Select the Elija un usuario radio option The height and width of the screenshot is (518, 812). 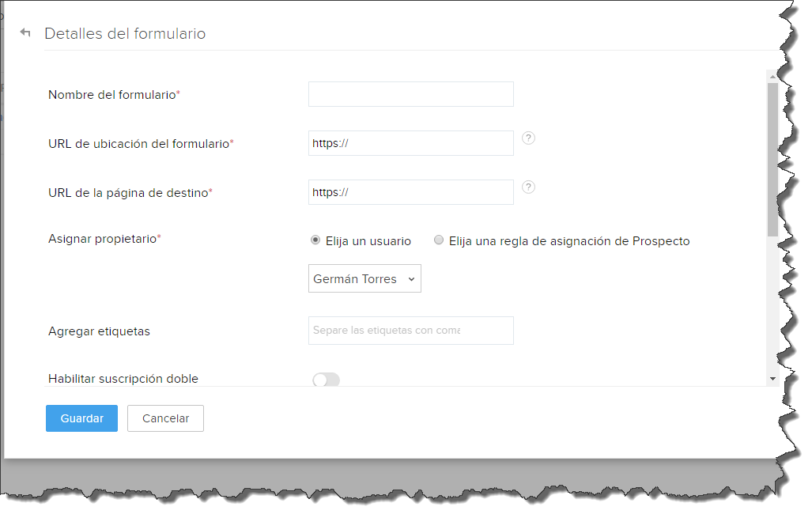(315, 240)
